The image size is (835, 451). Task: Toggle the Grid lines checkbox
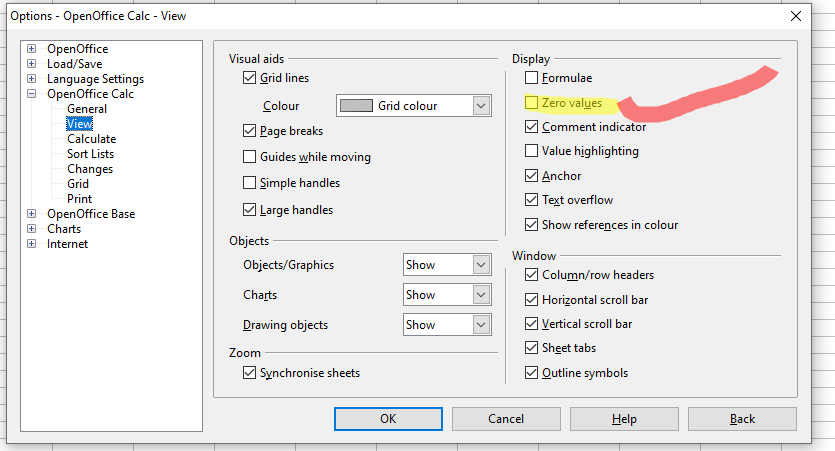pyautogui.click(x=250, y=78)
